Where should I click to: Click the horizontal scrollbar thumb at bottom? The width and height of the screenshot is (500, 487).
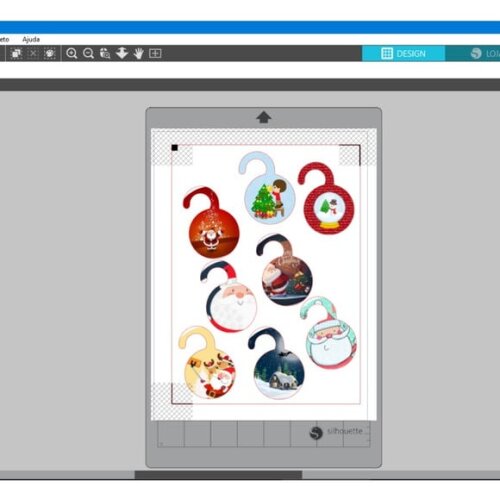click(218, 474)
